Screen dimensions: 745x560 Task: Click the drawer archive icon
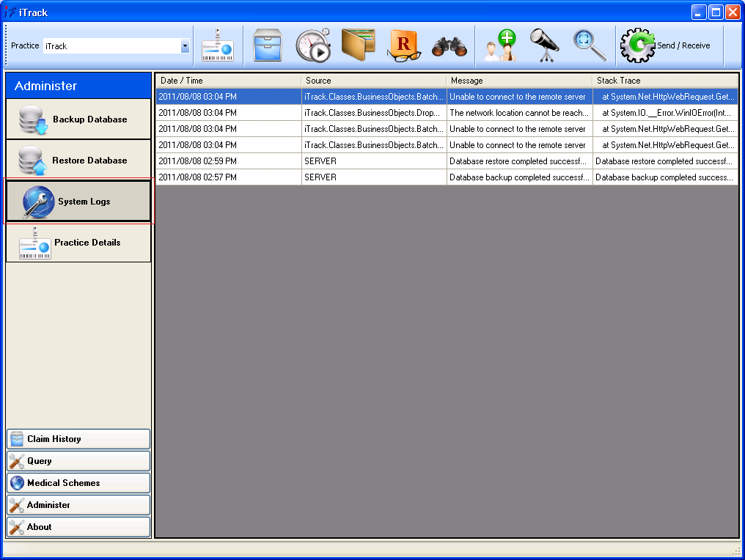(x=268, y=45)
